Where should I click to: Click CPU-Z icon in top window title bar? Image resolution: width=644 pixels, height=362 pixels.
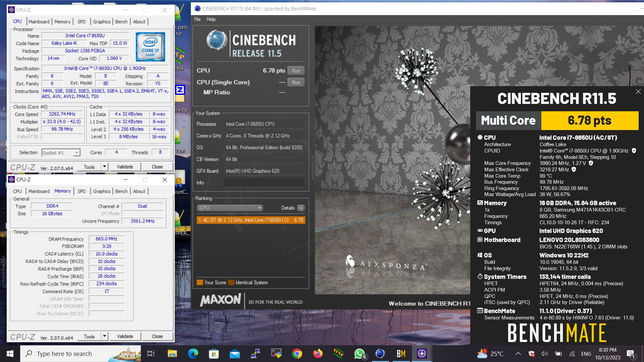[11, 10]
